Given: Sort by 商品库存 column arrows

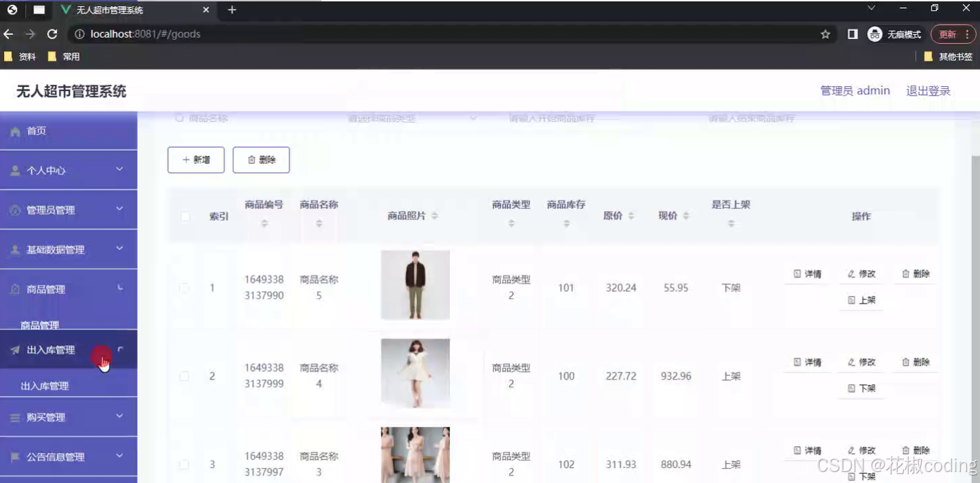Looking at the screenshot, I should pos(566,223).
